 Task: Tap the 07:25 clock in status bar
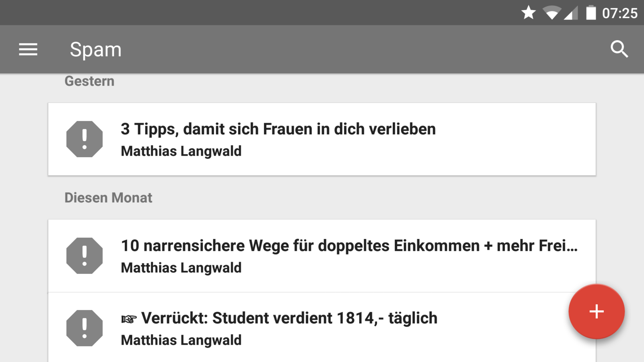point(619,13)
